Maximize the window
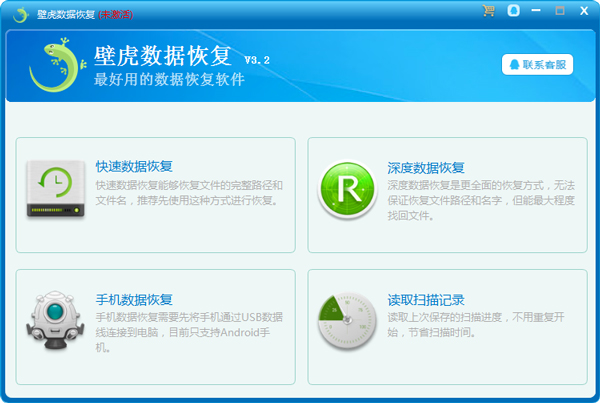Viewport: 600px width, 403px height. [560, 10]
